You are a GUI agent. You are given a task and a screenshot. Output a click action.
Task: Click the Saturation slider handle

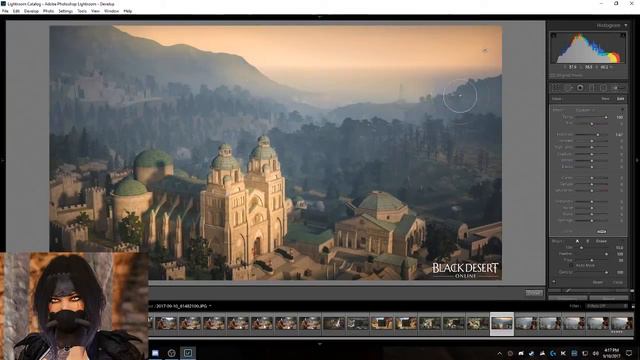point(592,190)
